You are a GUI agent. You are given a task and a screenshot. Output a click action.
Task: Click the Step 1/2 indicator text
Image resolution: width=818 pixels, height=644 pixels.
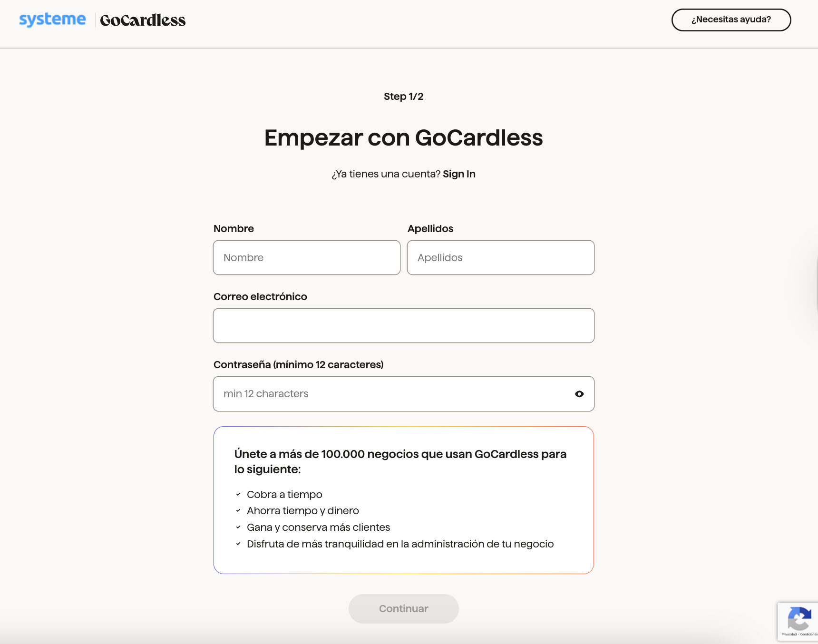pos(404,97)
